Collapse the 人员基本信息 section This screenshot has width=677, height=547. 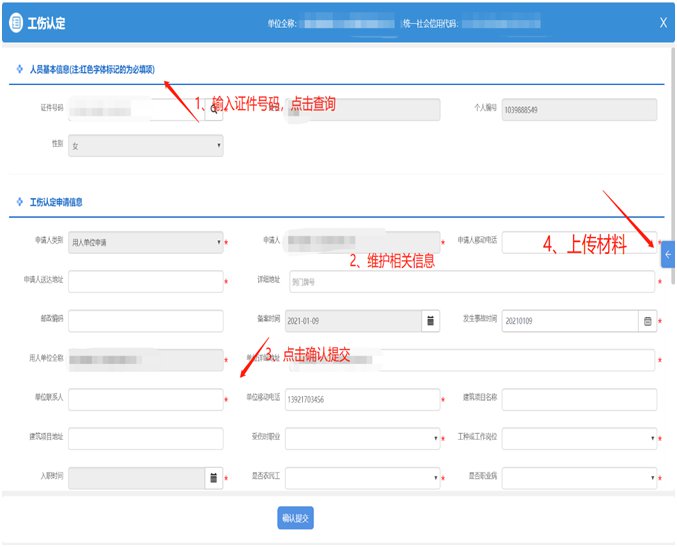[20, 69]
